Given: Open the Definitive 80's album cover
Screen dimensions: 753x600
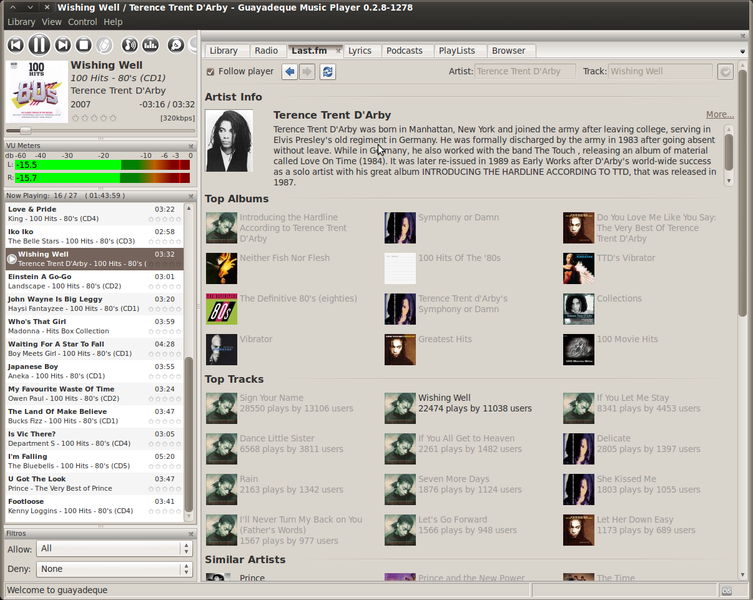Looking at the screenshot, I should pyautogui.click(x=221, y=309).
